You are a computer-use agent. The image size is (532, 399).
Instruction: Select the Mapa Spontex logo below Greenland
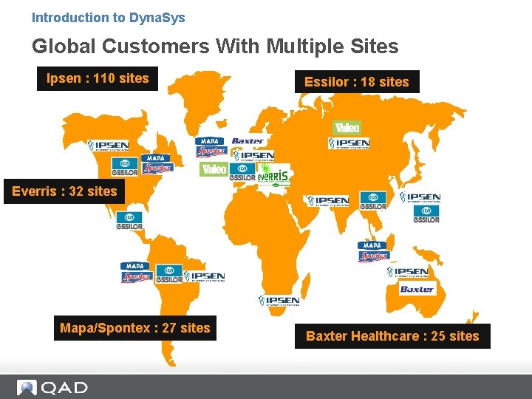tap(211, 147)
